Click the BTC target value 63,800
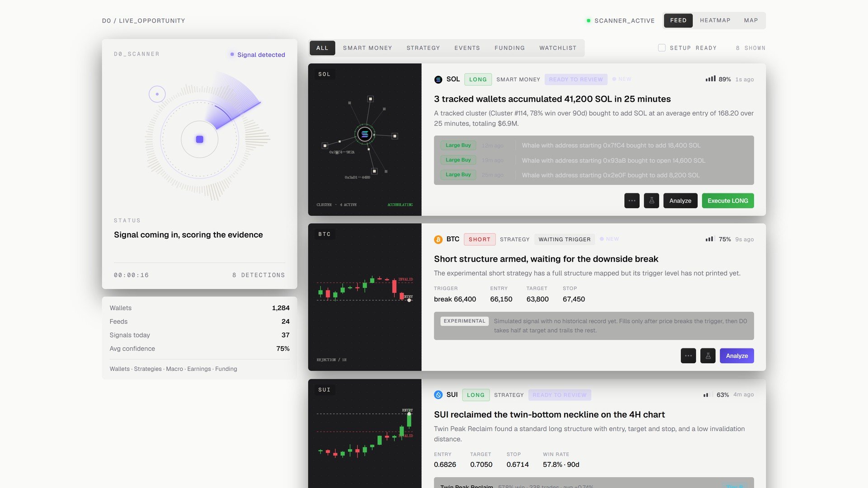The image size is (868, 488). pos(537,299)
